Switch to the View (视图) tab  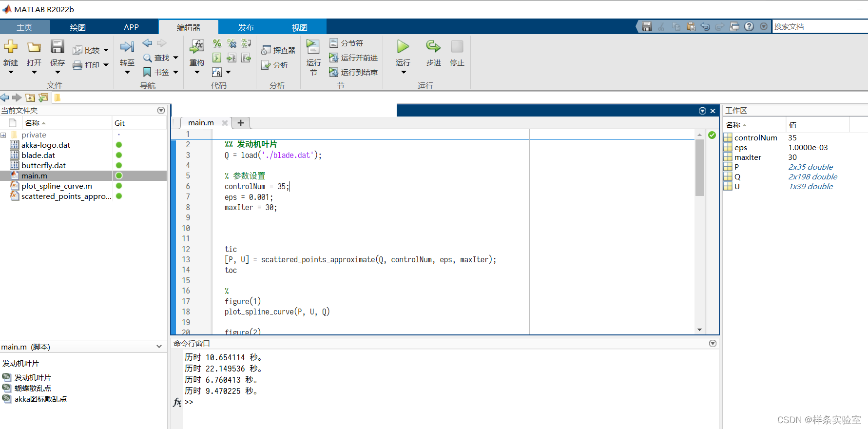pos(300,27)
